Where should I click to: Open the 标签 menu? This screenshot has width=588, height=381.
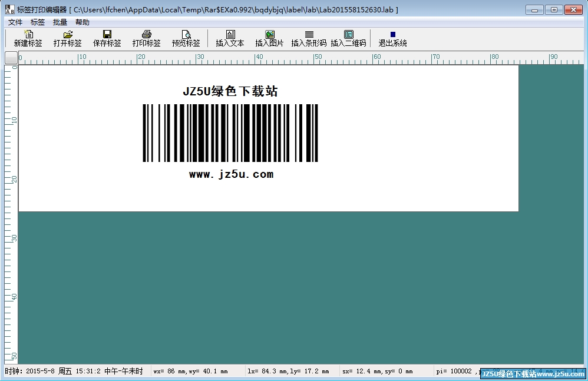(x=38, y=22)
